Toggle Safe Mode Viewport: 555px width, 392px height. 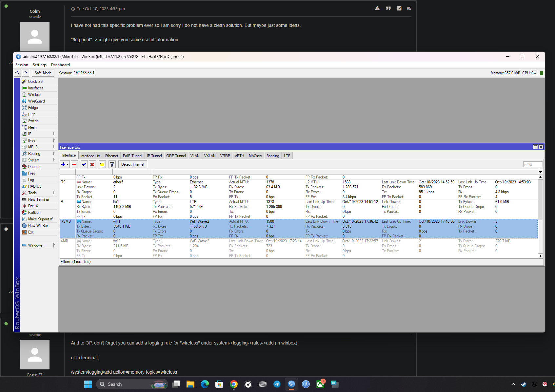(x=43, y=73)
